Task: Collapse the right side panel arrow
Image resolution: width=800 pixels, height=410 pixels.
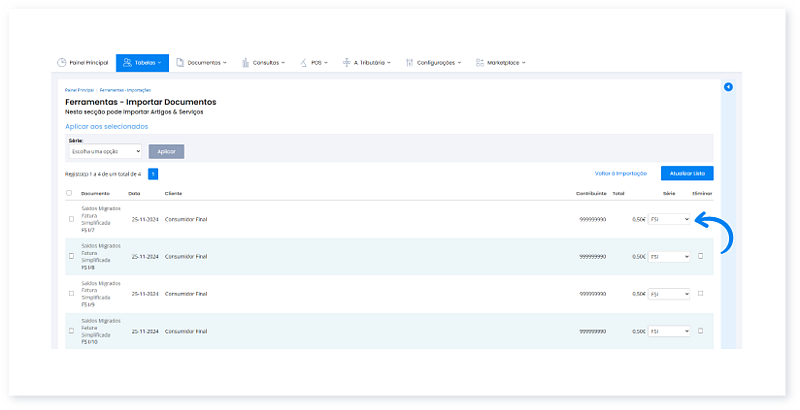Action: pos(728,87)
